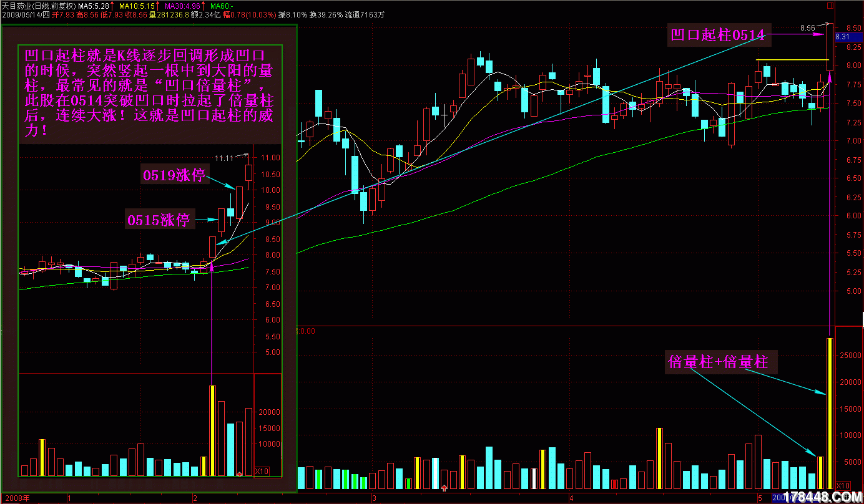Click the split-window icon at top right
Screen dimensions: 864x504
pos(829,6)
